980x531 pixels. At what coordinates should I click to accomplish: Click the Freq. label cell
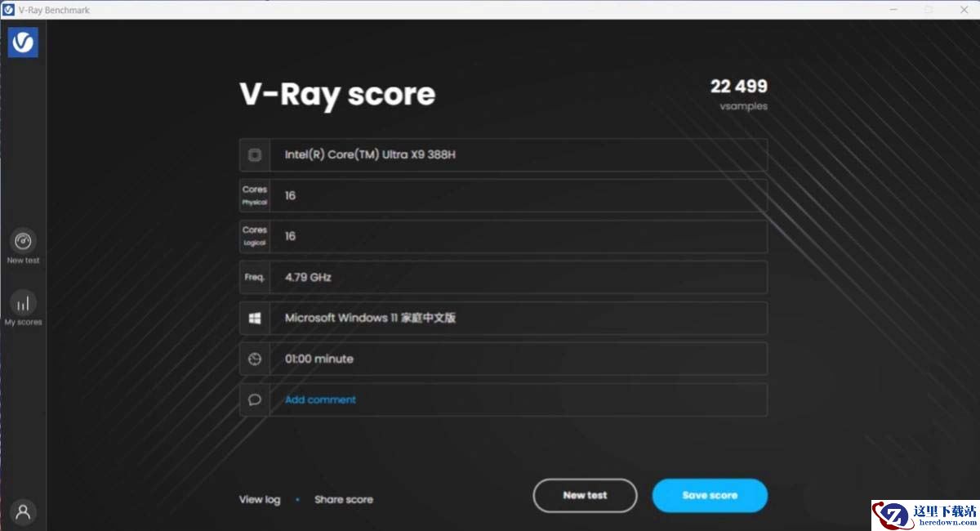[255, 278]
